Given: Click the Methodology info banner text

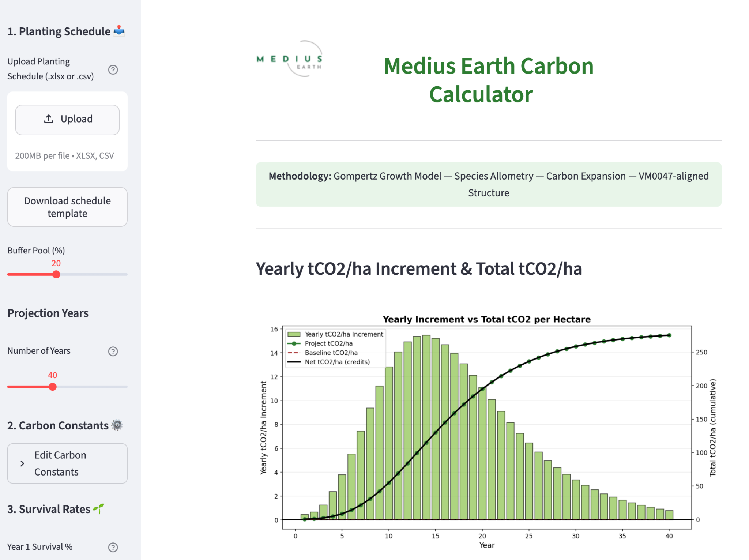Looking at the screenshot, I should click(489, 184).
